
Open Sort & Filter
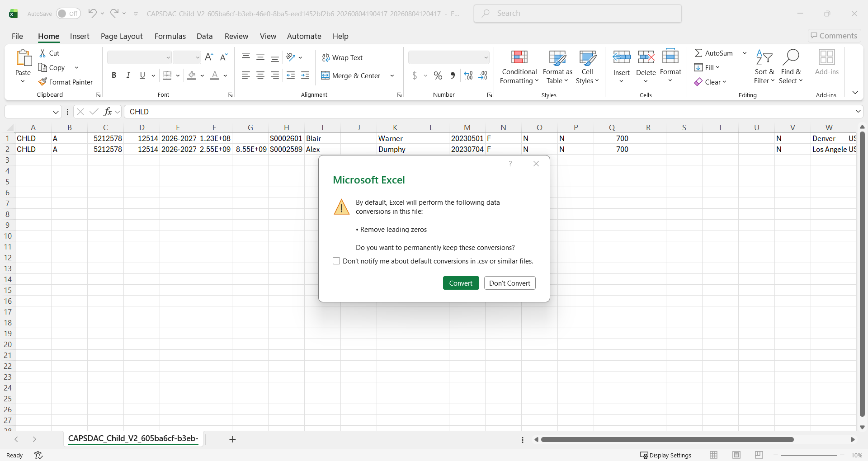[x=764, y=67]
